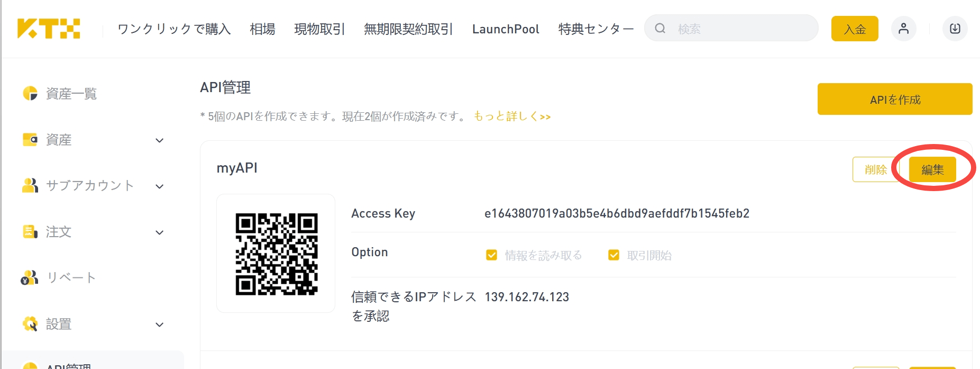Open the 相場 menu
The image size is (980, 369).
tap(262, 29)
